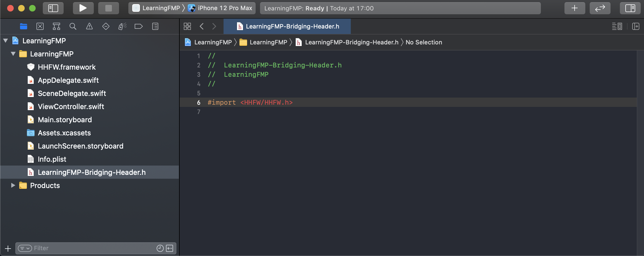Show the issue navigator
Image resolution: width=644 pixels, height=256 pixels.
[x=89, y=26]
